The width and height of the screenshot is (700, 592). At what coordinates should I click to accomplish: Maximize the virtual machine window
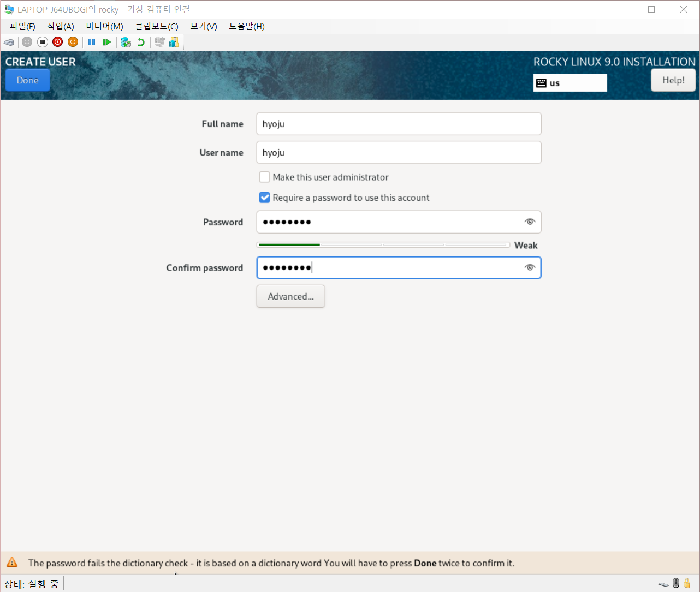pyautogui.click(x=651, y=9)
